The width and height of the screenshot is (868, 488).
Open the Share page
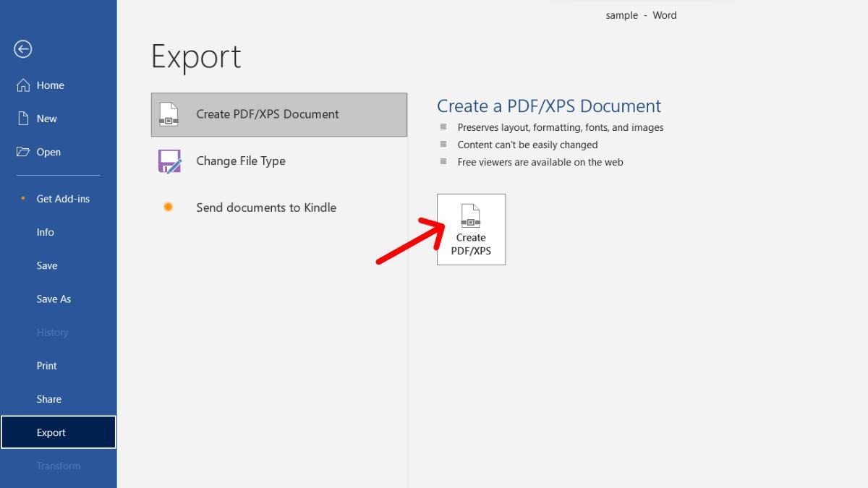[x=49, y=399]
